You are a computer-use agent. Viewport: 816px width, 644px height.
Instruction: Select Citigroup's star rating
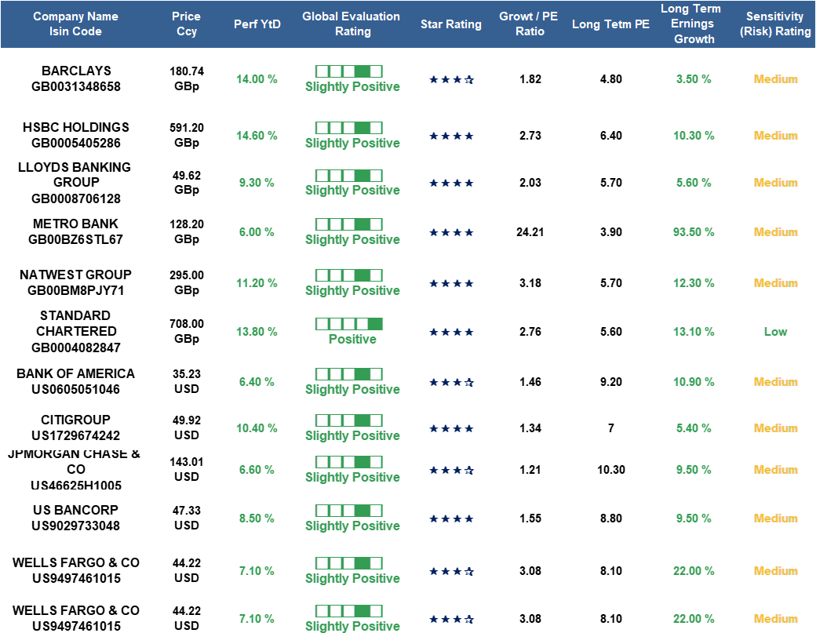(451, 428)
